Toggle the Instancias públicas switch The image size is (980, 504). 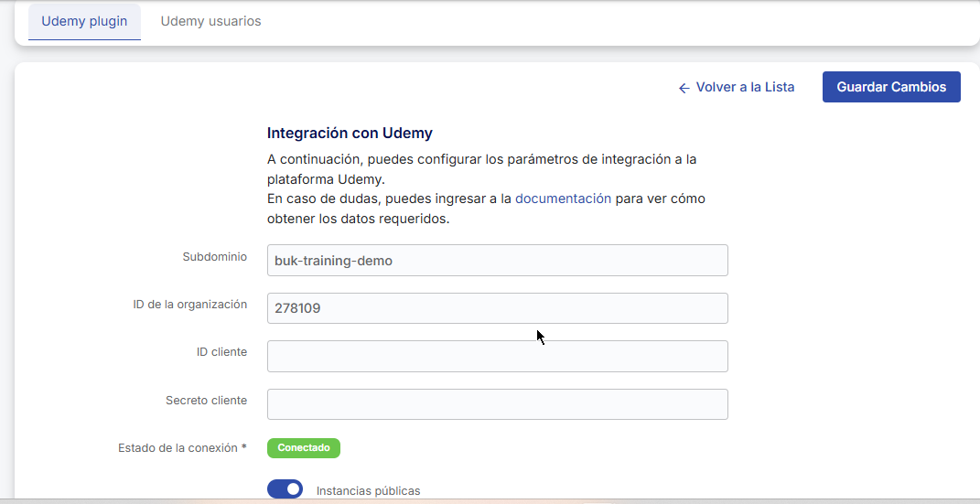click(x=285, y=489)
